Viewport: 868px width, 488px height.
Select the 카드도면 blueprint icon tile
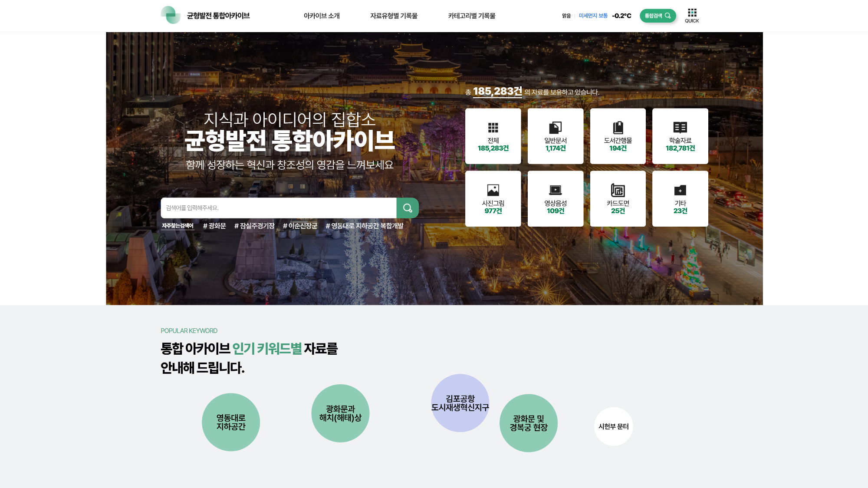click(618, 198)
